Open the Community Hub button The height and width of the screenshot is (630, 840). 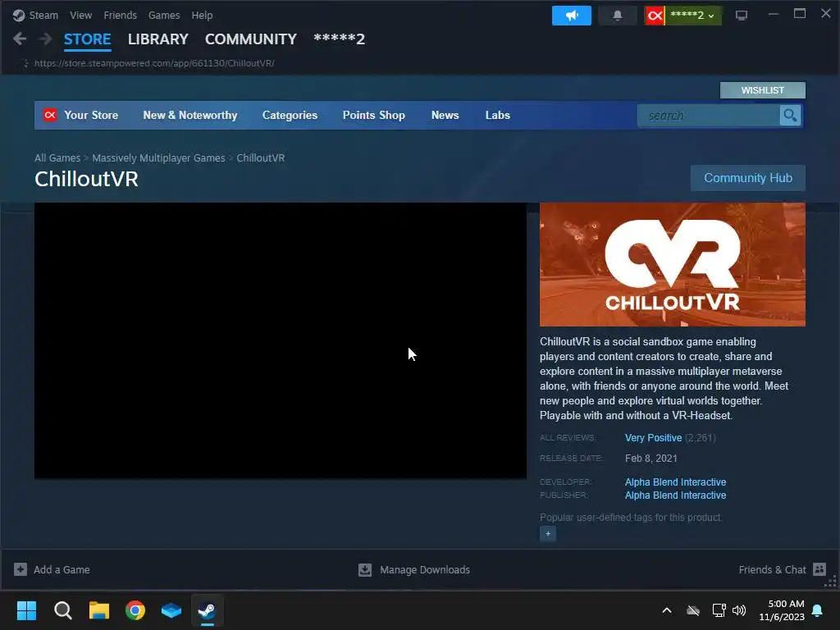[x=748, y=178]
